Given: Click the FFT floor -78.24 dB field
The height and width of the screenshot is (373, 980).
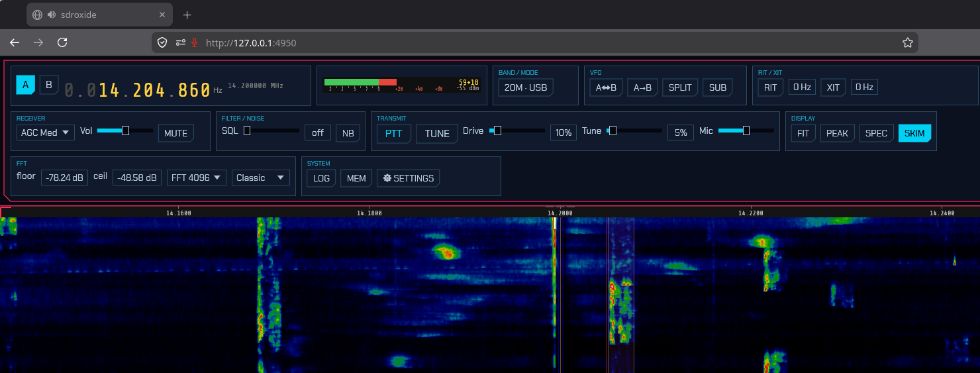Looking at the screenshot, I should 64,178.
